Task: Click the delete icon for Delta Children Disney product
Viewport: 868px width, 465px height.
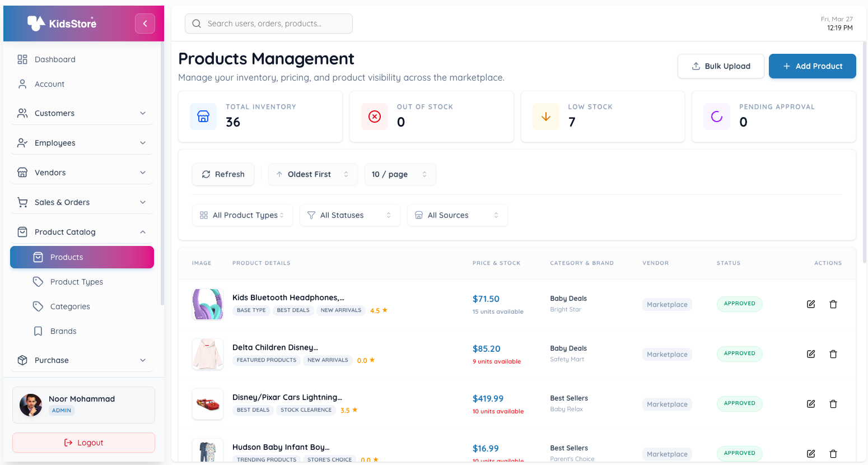Action: pos(833,354)
